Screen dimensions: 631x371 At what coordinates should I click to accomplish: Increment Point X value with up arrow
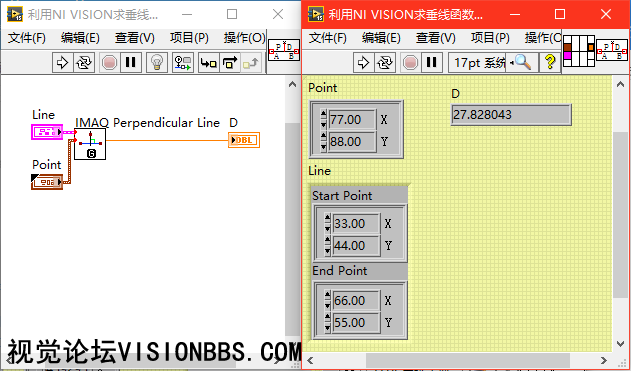(x=324, y=115)
